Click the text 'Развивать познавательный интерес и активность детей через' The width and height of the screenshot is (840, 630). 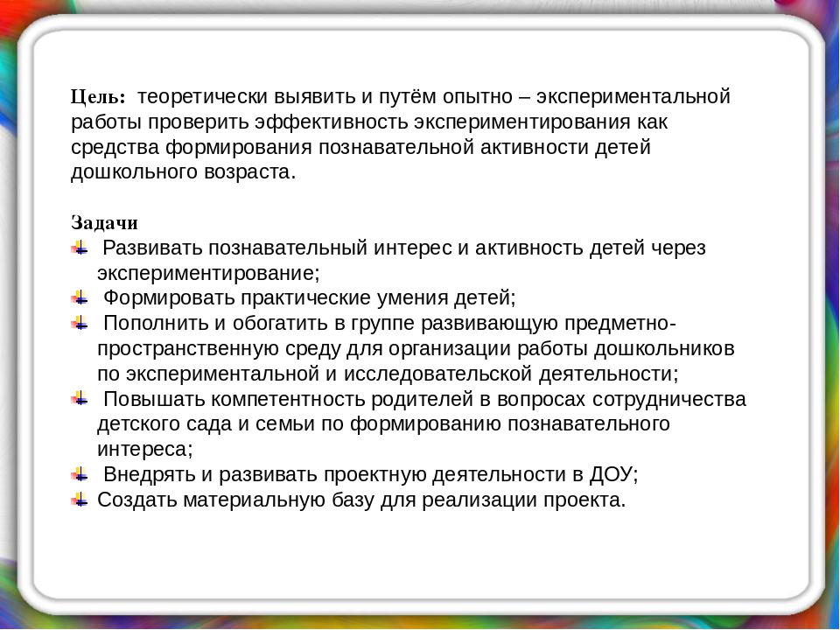coord(404,248)
